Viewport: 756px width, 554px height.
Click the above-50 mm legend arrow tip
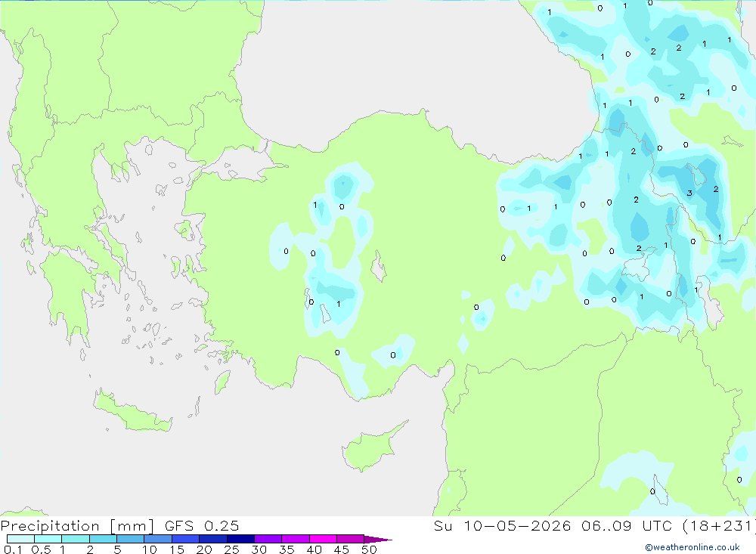tap(379, 540)
